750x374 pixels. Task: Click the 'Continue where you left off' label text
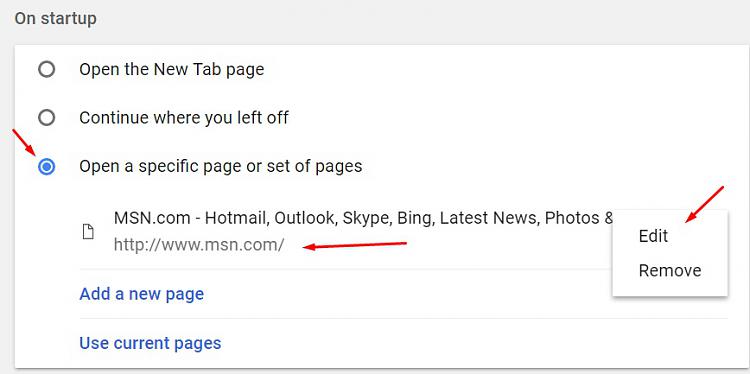click(184, 118)
